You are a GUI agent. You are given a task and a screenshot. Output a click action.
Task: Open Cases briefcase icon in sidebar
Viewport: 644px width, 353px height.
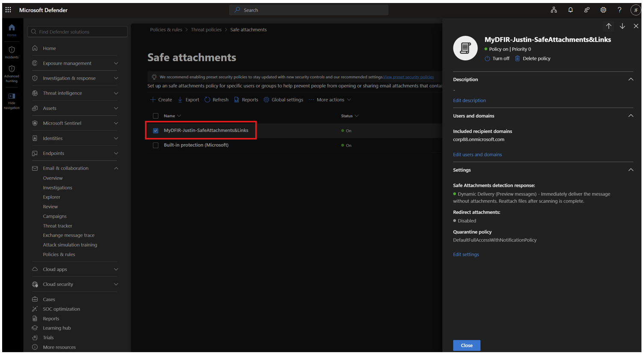35,300
